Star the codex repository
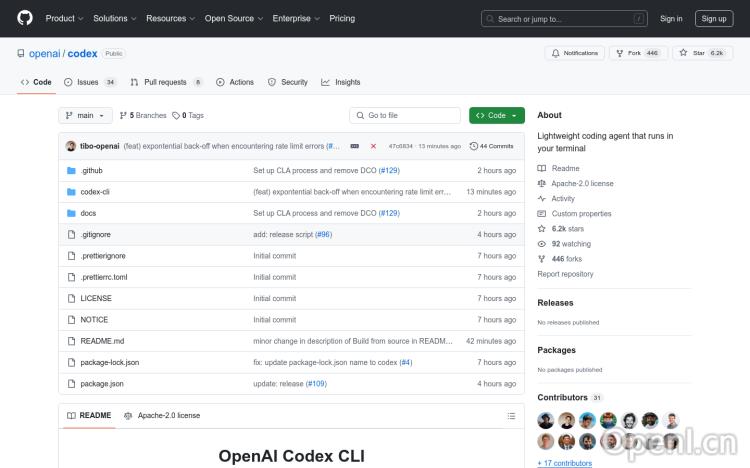This screenshot has width=750, height=468. click(x=703, y=53)
